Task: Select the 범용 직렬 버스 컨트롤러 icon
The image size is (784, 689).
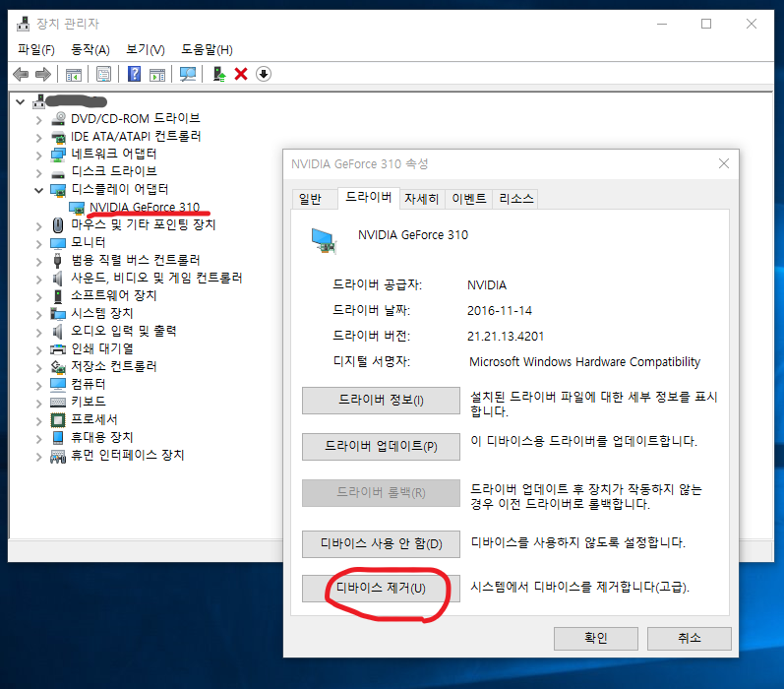Action: tap(57, 261)
